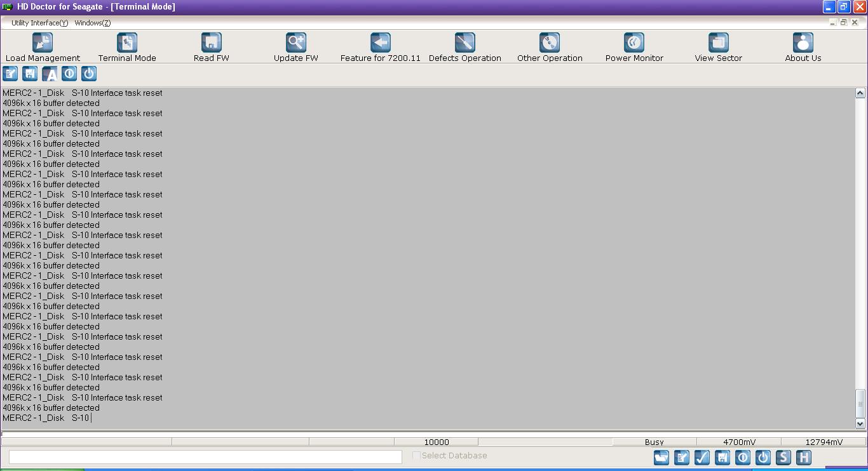Show the About Us dialog
The width and height of the screenshot is (868, 471).
click(x=803, y=48)
